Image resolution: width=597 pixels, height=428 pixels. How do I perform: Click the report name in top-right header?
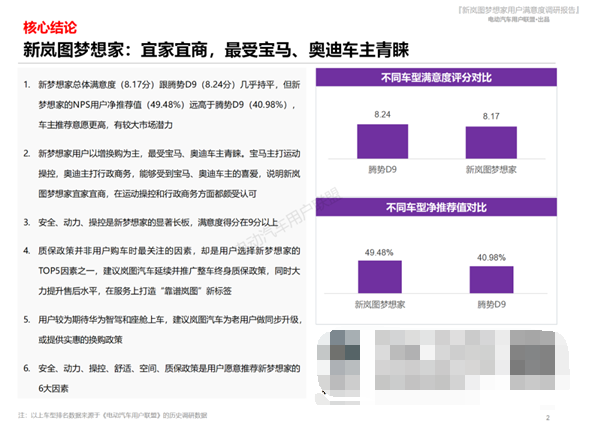pyautogui.click(x=519, y=10)
